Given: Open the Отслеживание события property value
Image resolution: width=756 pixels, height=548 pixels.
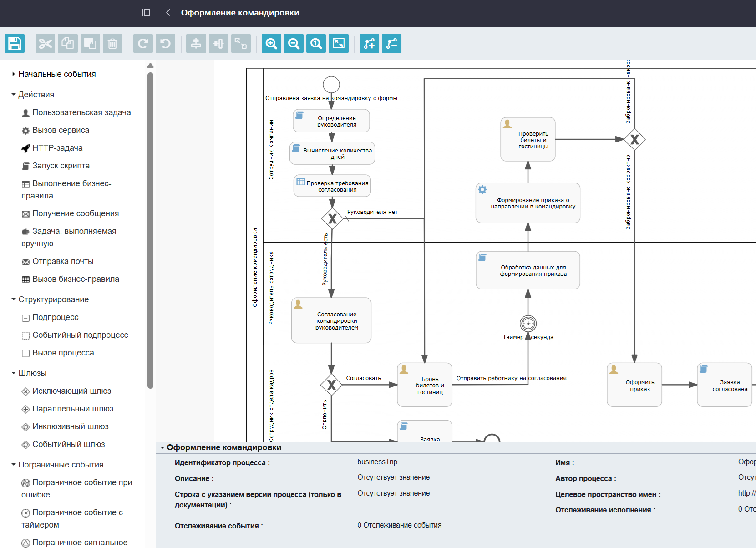Looking at the screenshot, I should 400,525.
